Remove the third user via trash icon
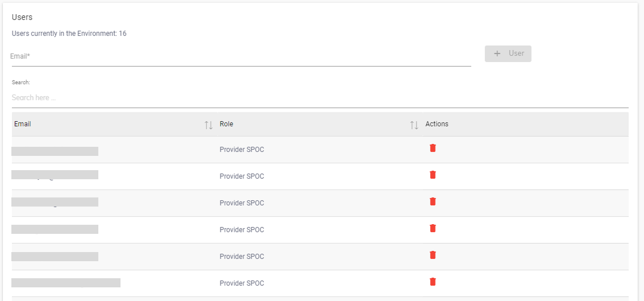 tap(433, 201)
